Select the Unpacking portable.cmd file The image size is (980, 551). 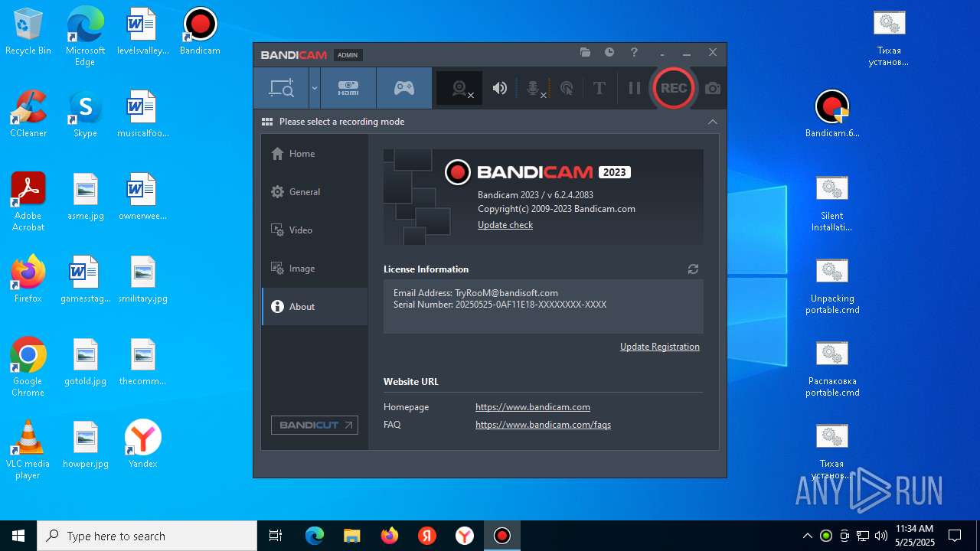832,285
